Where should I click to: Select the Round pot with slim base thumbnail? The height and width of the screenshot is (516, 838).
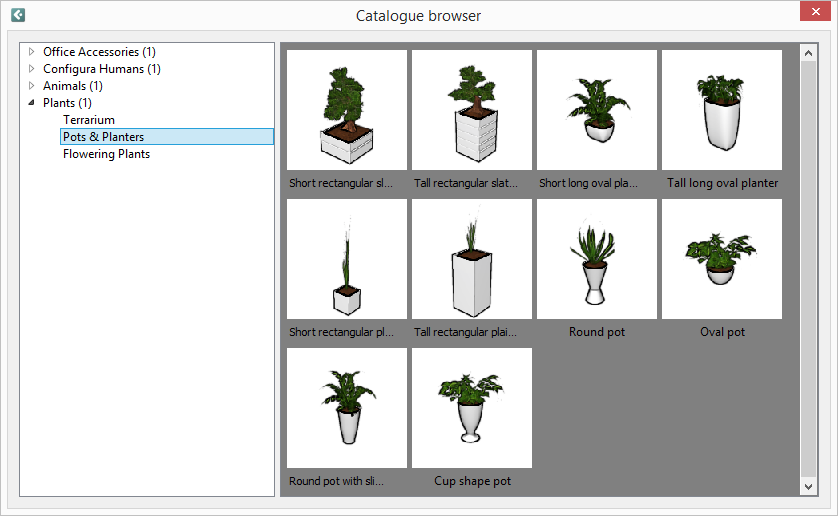pyautogui.click(x=347, y=408)
